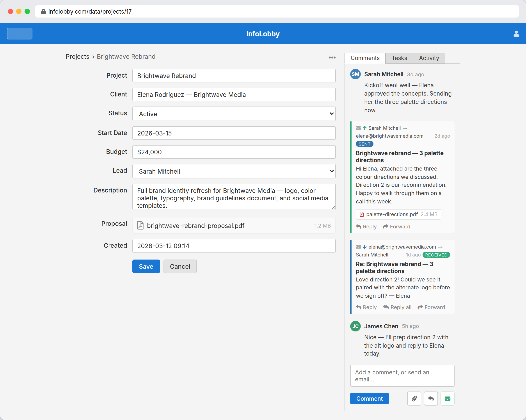
Task: Click 'elena@brightwavemedia.com' on the sent email
Action: coord(390,136)
